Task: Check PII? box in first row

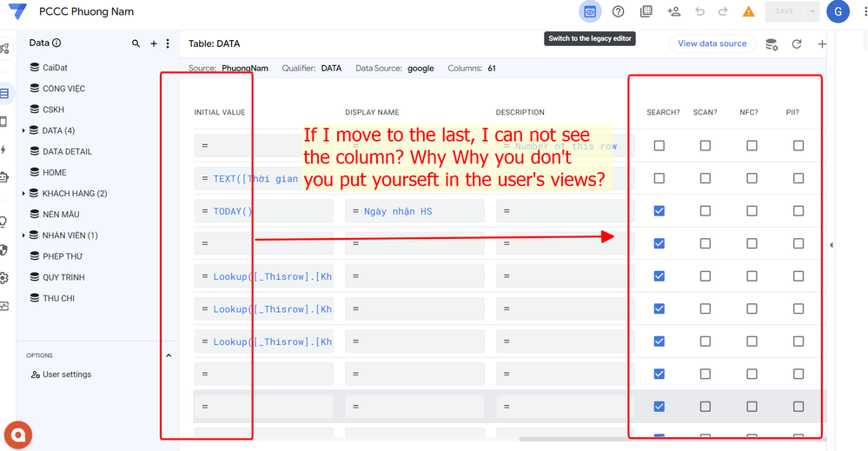Action: (798, 145)
